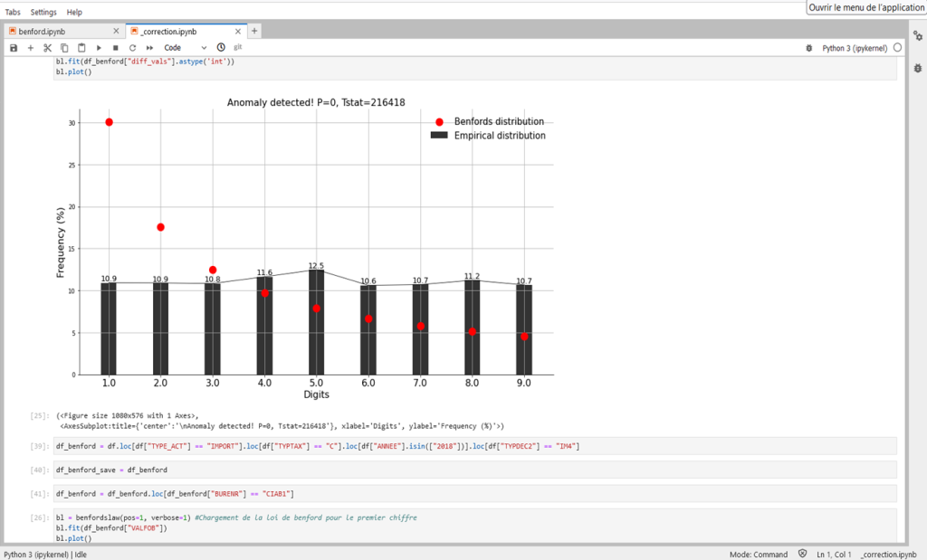Screen dimensions: 927x560
Task: Select cell 40 with df_benford_save assignment
Action: tap(474, 470)
